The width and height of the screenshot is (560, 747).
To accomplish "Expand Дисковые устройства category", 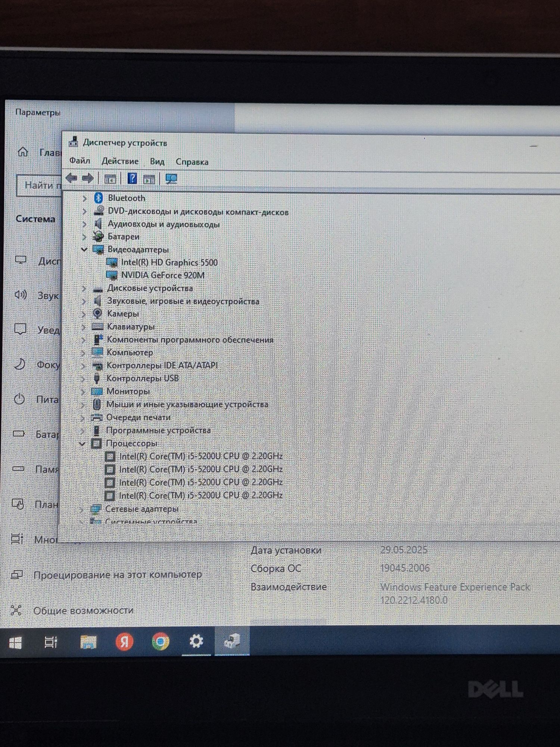I will pos(84,288).
